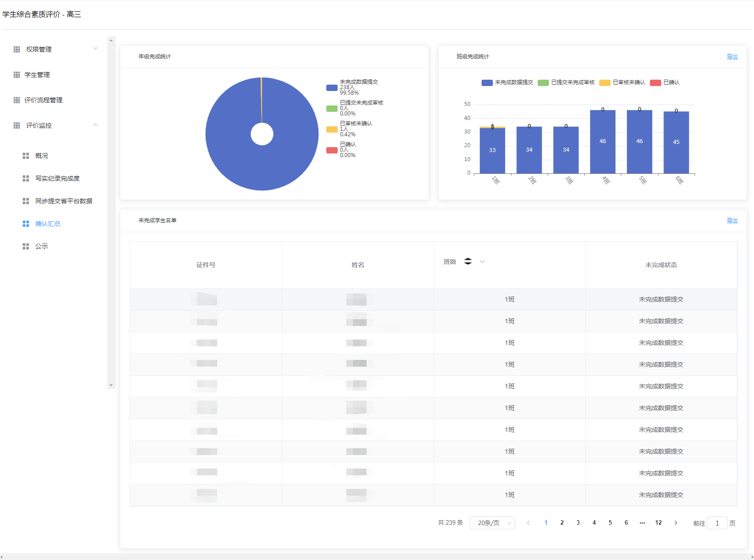Export 班级完成统计 via 导出 link
This screenshot has width=754, height=560.
pyautogui.click(x=732, y=57)
